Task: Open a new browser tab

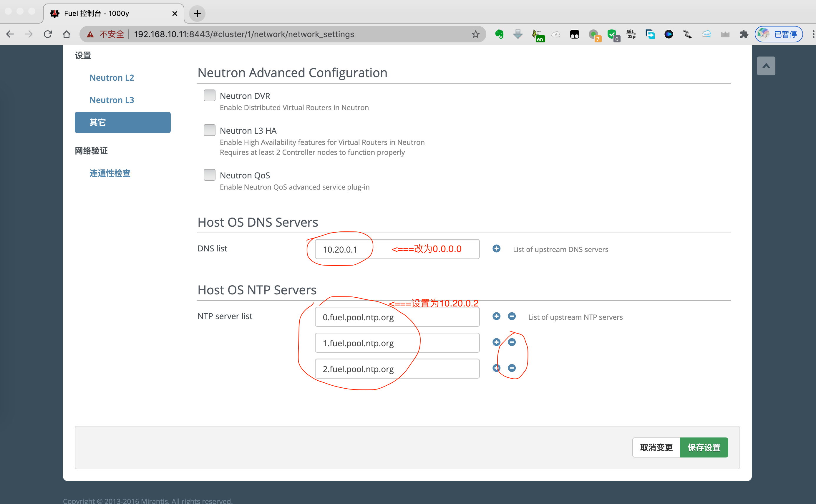Action: [x=197, y=13]
